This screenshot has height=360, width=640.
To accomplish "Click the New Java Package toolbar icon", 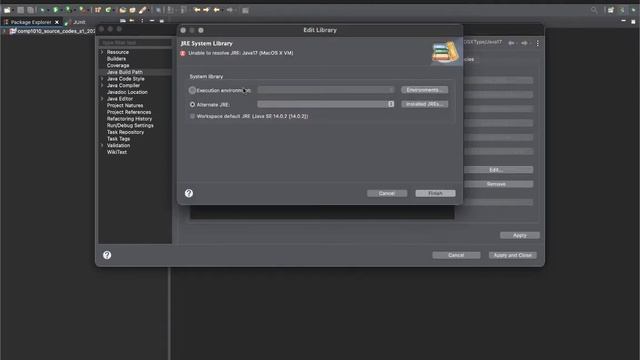I will [x=98, y=10].
